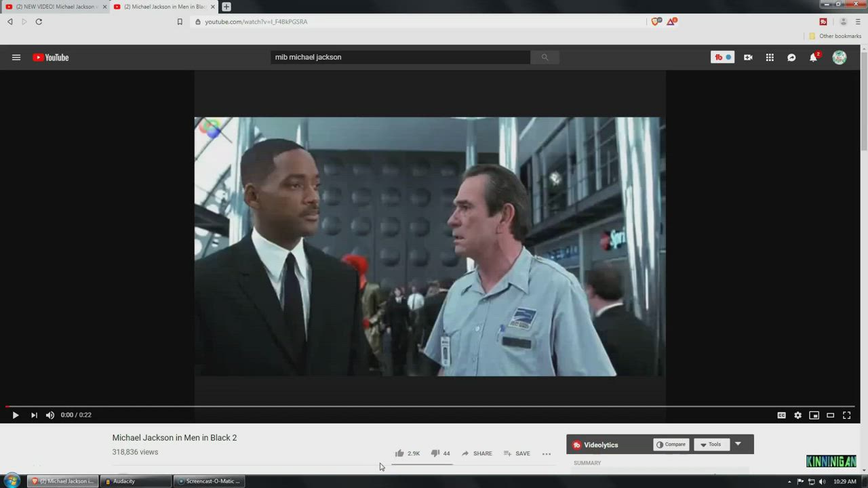Image resolution: width=868 pixels, height=488 pixels.
Task: Open the YouTube notifications bell
Action: pos(813,58)
